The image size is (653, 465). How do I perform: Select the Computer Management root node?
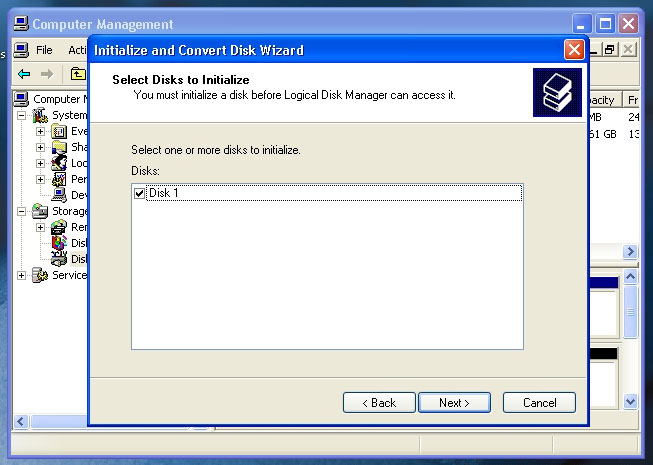[50, 99]
